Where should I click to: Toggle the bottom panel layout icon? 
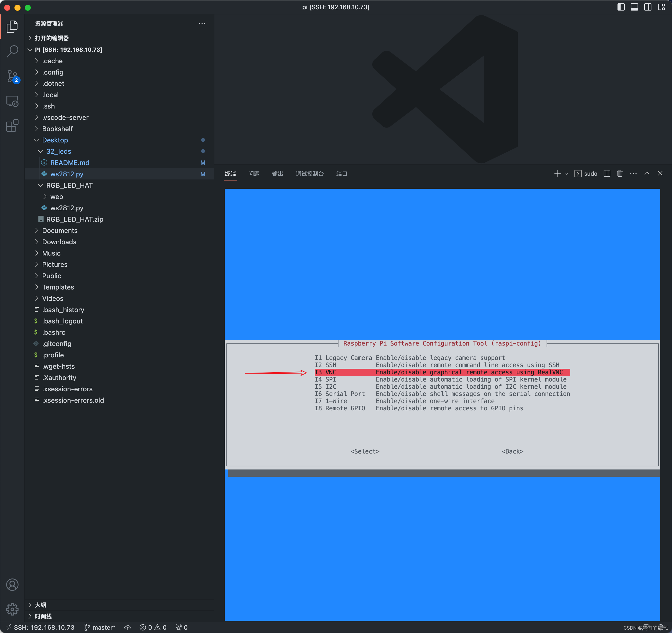point(634,7)
